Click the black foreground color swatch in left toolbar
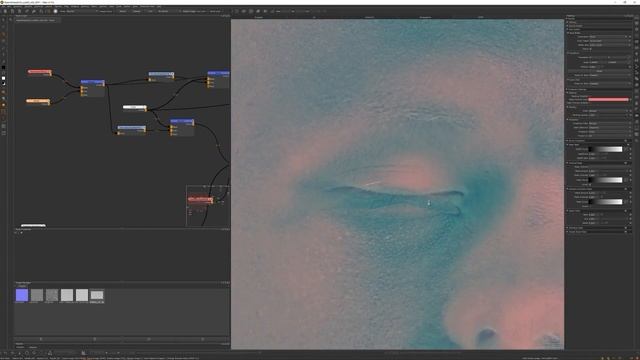640x360 pixels. pyautogui.click(x=4, y=67)
